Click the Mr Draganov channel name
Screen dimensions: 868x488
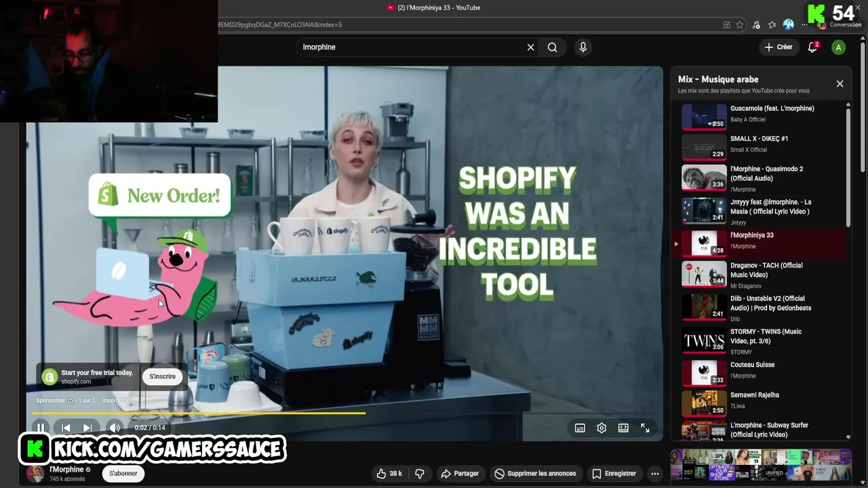[746, 286]
